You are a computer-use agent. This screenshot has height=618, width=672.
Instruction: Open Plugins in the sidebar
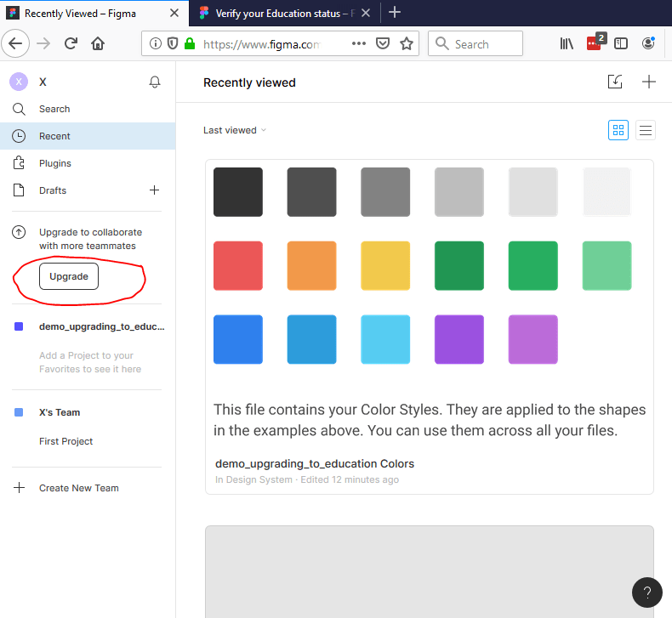[88, 163]
